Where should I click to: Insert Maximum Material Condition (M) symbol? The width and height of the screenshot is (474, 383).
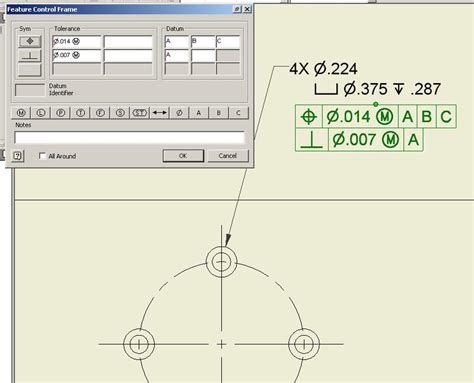[21, 113]
